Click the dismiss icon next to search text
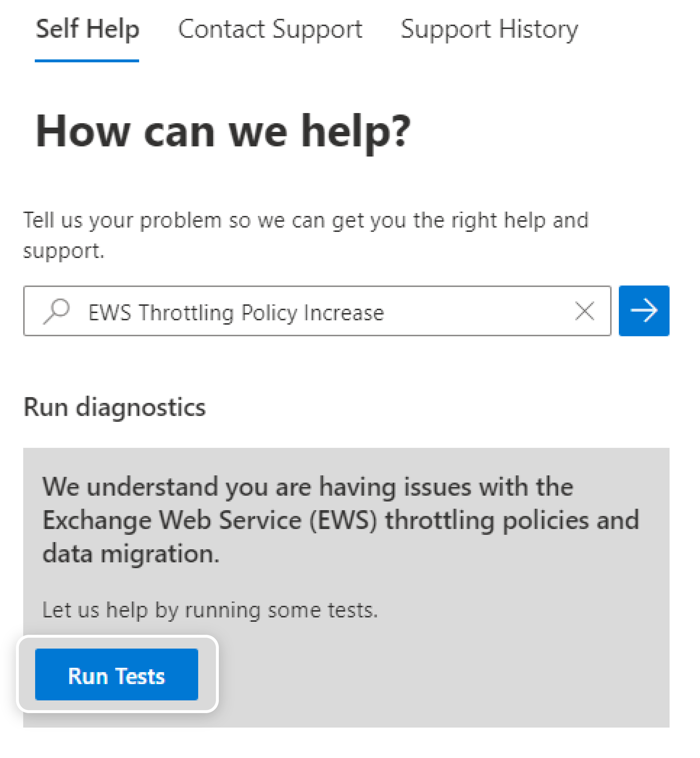700x758 pixels. tap(584, 311)
